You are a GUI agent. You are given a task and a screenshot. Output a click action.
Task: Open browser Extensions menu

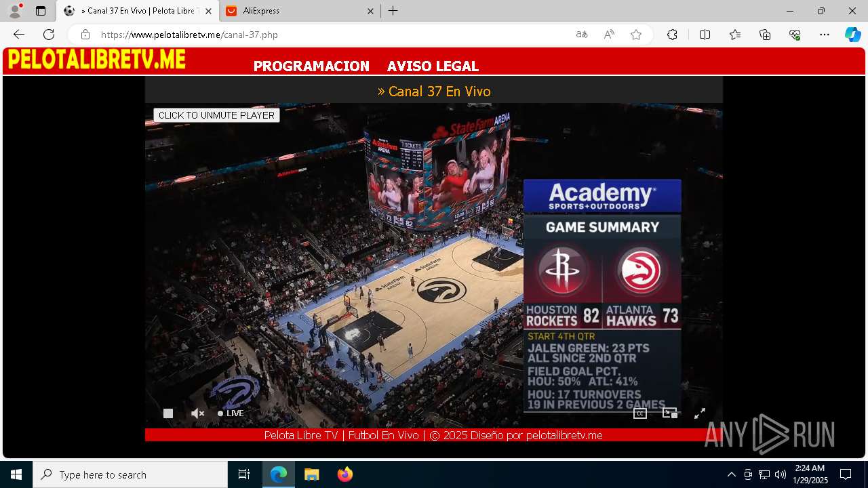(x=672, y=35)
